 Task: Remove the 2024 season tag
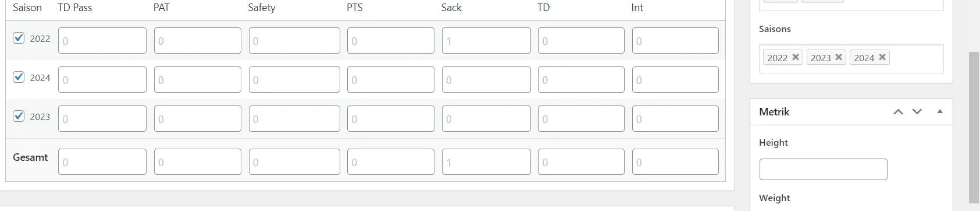click(882, 57)
